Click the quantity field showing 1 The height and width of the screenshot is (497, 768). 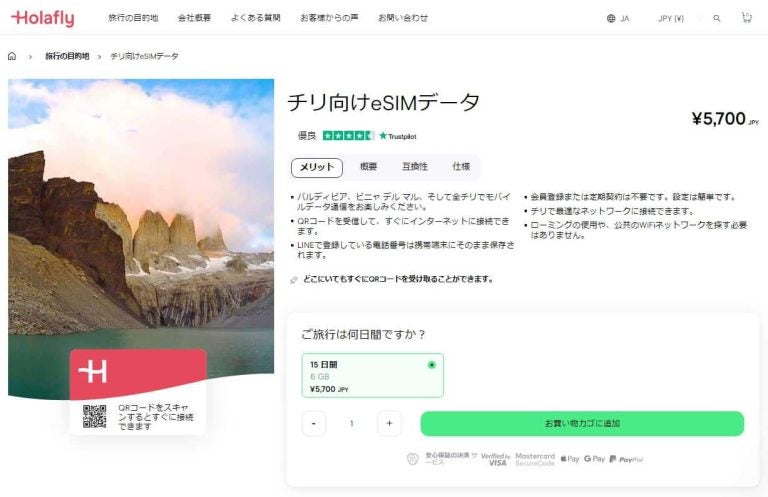(x=352, y=424)
